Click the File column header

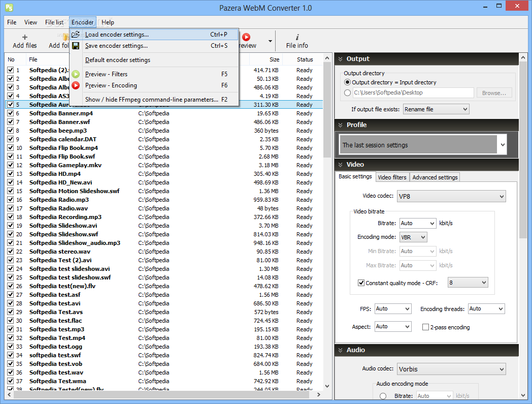click(x=48, y=59)
